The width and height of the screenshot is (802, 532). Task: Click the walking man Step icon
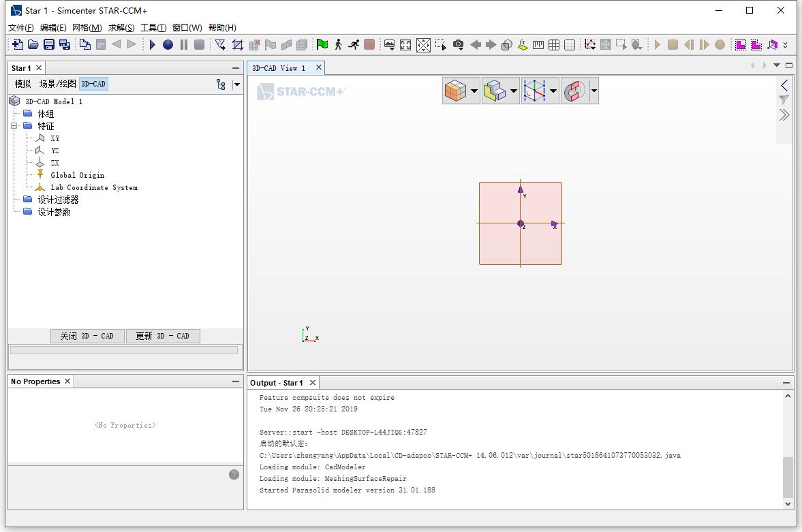point(338,44)
